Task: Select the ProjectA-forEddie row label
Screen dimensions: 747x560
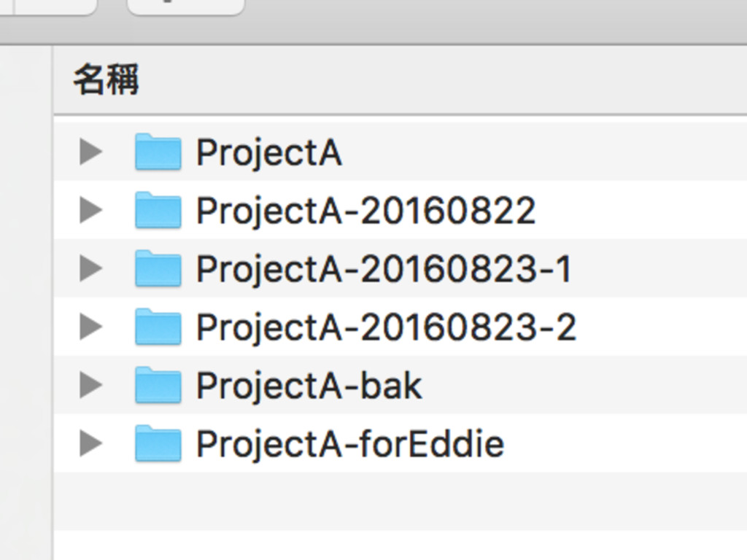Action: tap(349, 445)
